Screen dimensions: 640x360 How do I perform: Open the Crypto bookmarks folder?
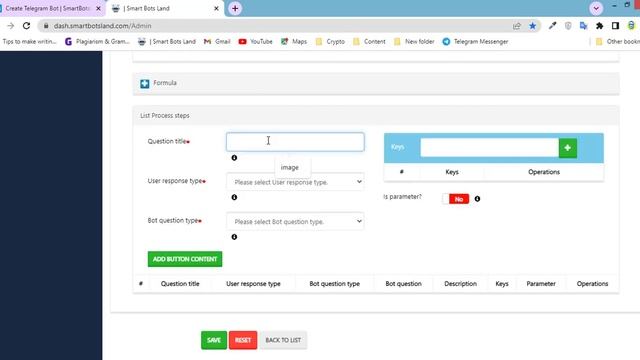(x=330, y=42)
